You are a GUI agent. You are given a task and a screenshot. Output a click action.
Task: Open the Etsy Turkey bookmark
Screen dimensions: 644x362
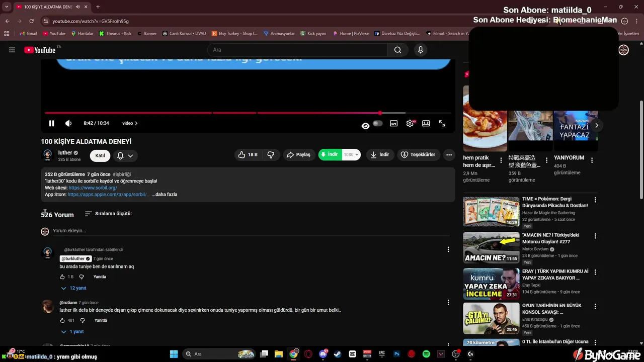(234, 34)
